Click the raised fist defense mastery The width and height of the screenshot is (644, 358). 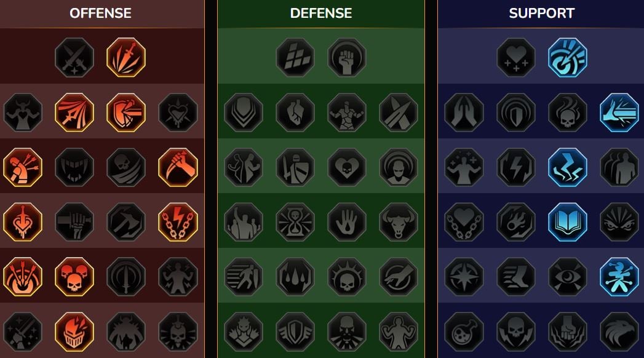(x=347, y=57)
